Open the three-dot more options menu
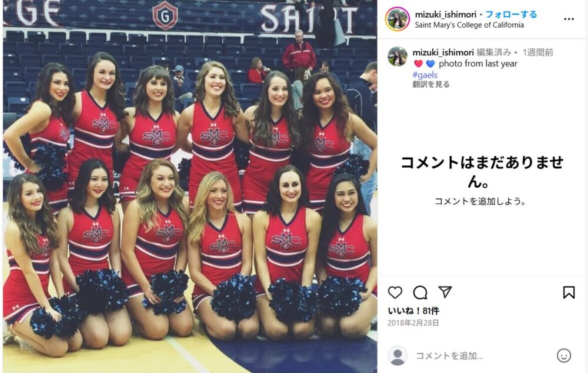This screenshot has height=373, width=588. click(569, 19)
